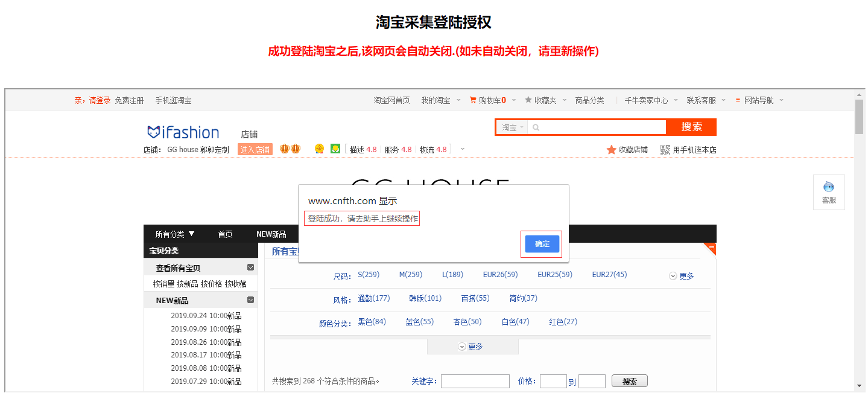Image resolution: width=868 pixels, height=416 pixels.
Task: Switch to the NEW新品 shop tab
Action: click(271, 234)
